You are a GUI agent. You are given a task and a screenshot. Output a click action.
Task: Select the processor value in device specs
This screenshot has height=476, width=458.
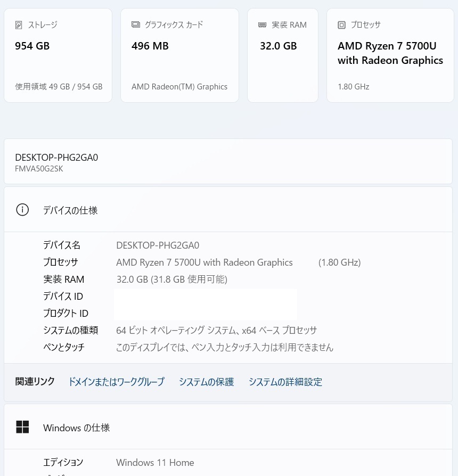click(205, 262)
